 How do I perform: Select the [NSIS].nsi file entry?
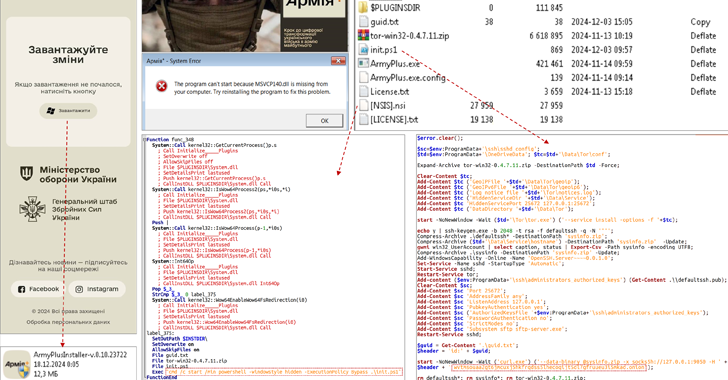387,105
